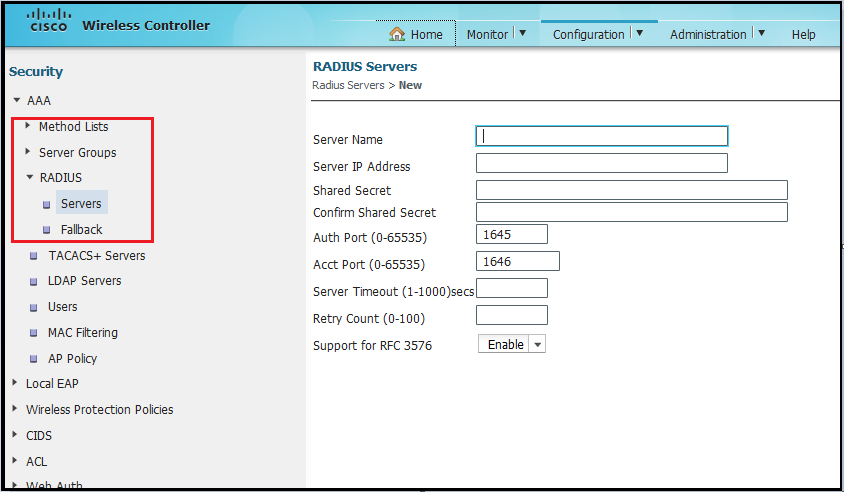Select Users in the AAA tree
This screenshot has width=844, height=492.
[62, 307]
